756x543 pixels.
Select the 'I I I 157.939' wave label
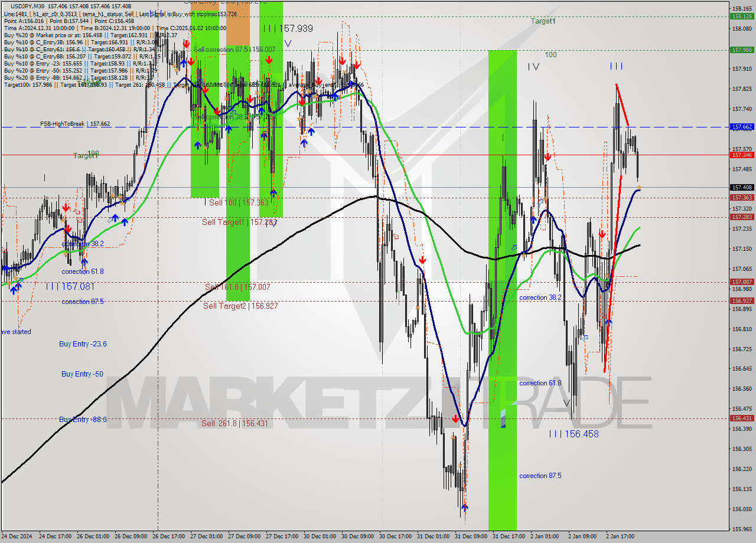[288, 28]
